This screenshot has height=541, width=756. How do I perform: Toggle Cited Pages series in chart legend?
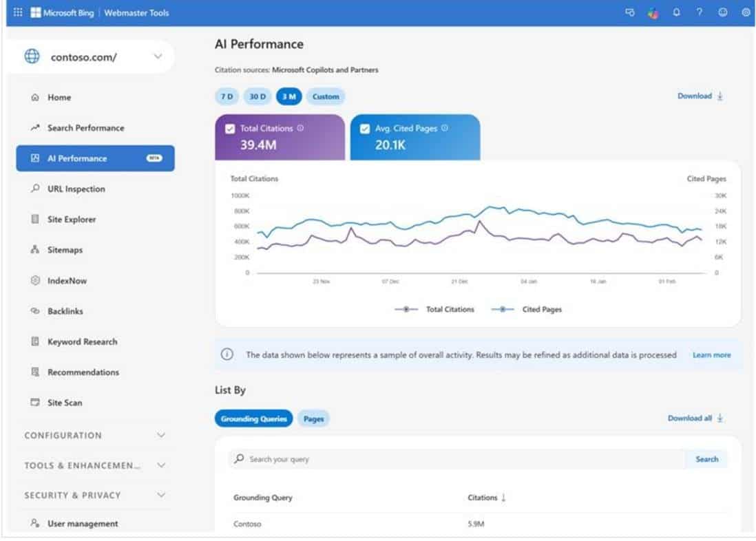pos(527,309)
